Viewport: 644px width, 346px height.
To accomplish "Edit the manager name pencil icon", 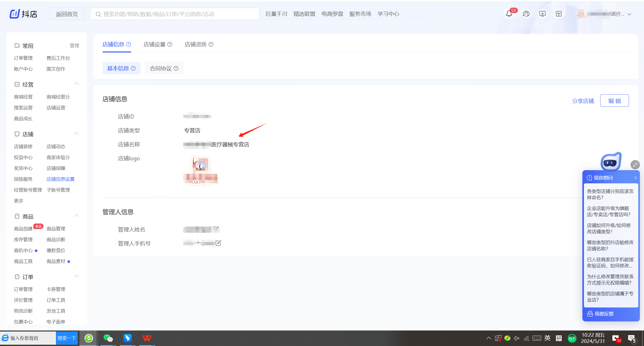I will pos(216,229).
